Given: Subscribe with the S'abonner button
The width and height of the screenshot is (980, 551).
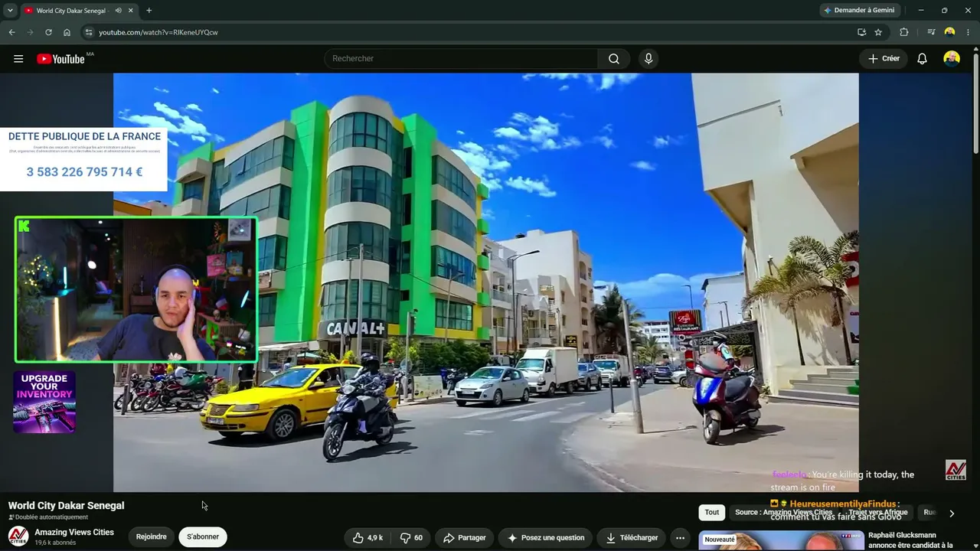Looking at the screenshot, I should (203, 537).
